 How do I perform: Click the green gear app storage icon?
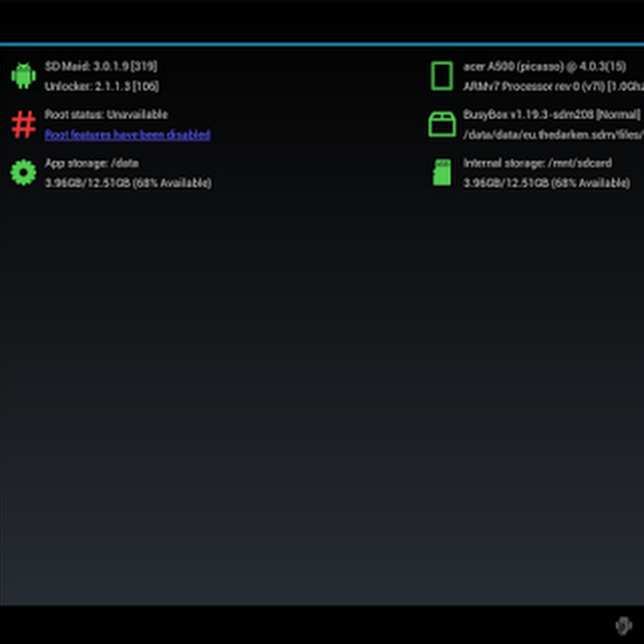click(x=24, y=172)
